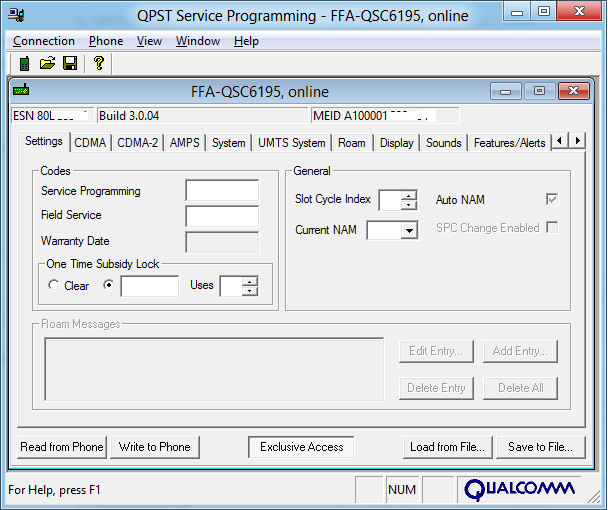This screenshot has width=608, height=510.
Task: Close the inner FFA-QSC6195 window
Action: [x=573, y=92]
